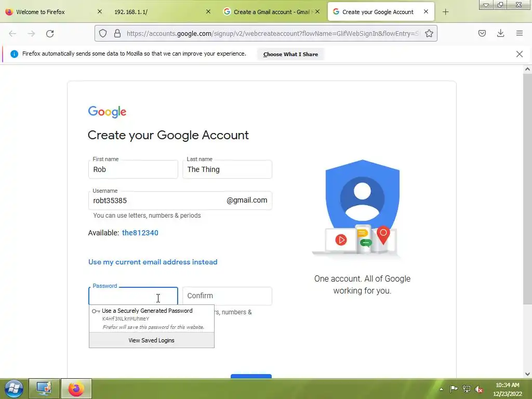Click the Last name field
Viewport: 532px width, 399px height.
pyautogui.click(x=228, y=169)
